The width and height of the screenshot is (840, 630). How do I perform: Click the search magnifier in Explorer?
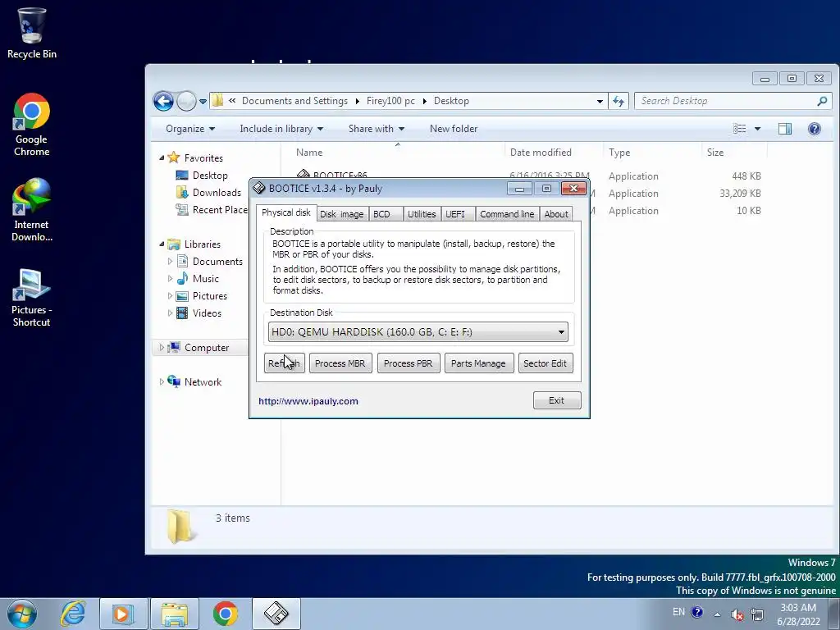click(x=822, y=101)
